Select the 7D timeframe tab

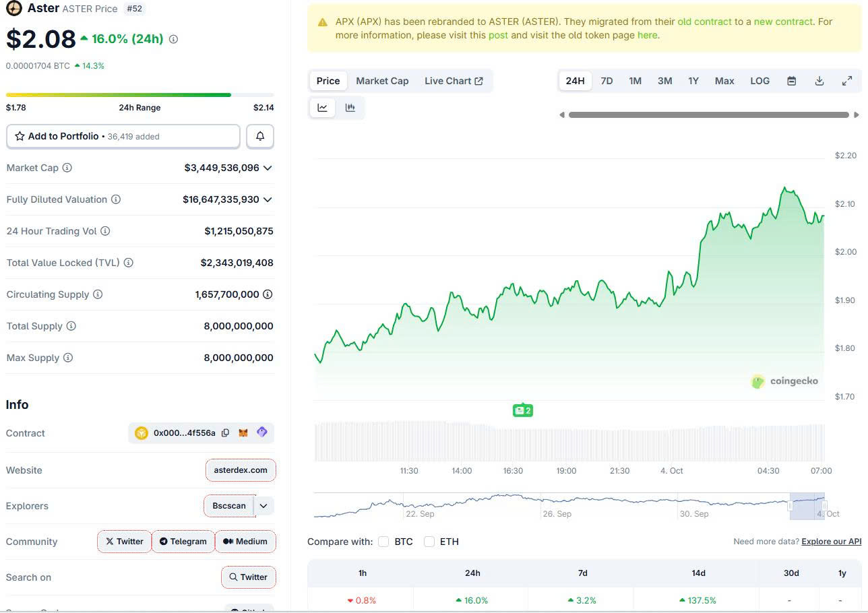tap(606, 80)
